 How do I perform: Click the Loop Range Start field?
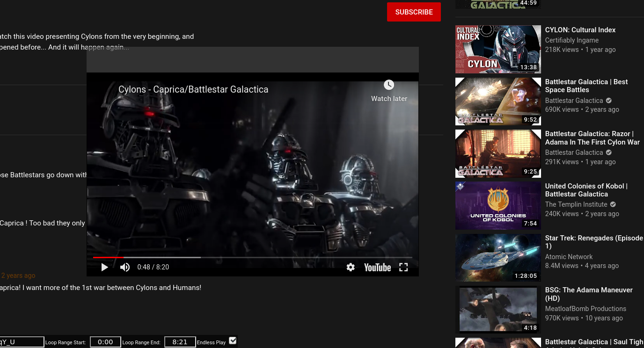tap(105, 342)
